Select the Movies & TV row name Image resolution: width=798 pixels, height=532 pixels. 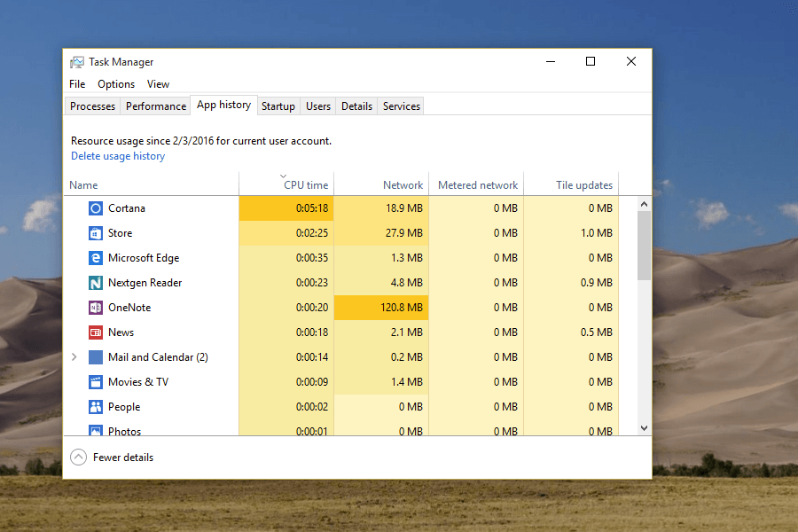(138, 382)
